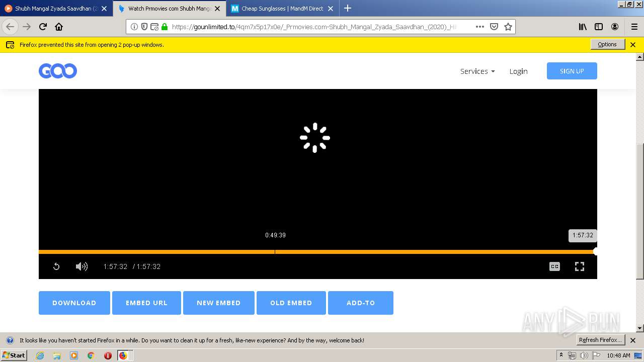Reload the current page
The width and height of the screenshot is (644, 362).
coord(43,27)
